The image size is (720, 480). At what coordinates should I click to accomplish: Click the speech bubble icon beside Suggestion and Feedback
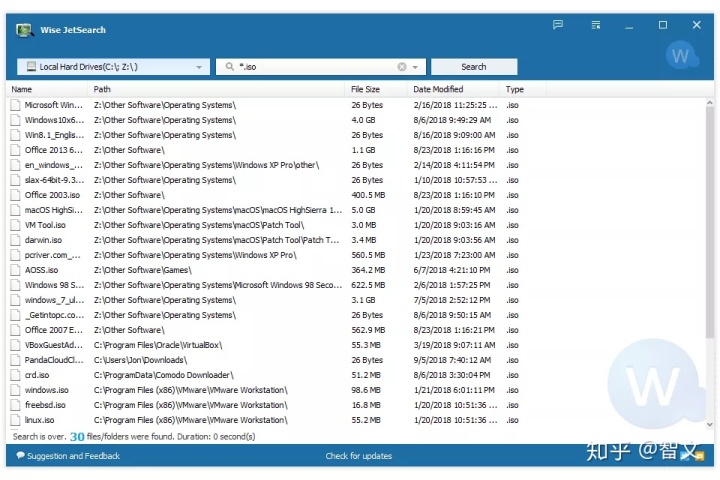20,456
